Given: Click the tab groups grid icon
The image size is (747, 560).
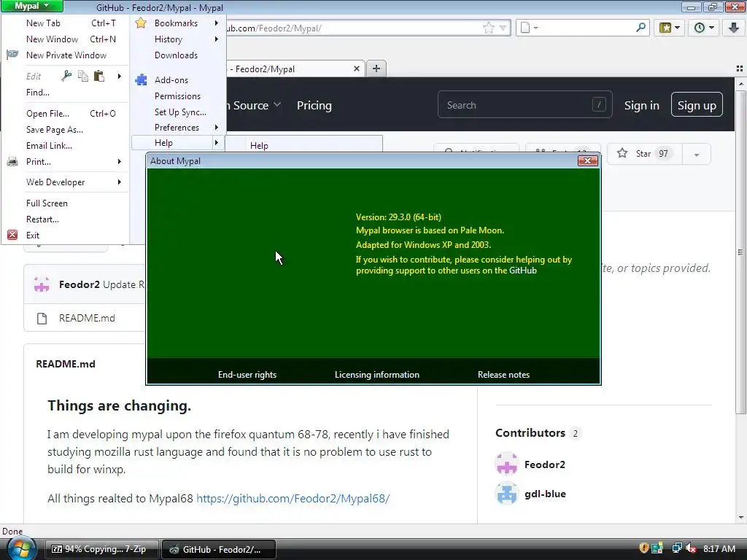Looking at the screenshot, I should 740,69.
